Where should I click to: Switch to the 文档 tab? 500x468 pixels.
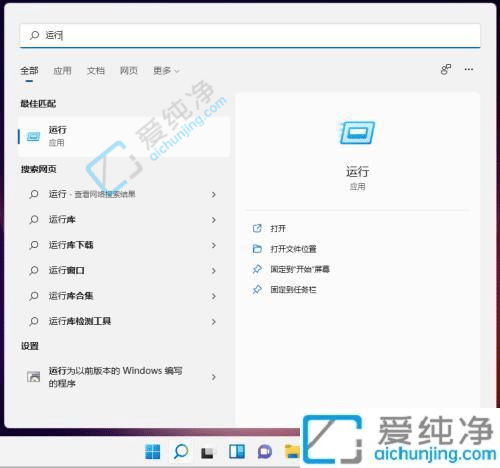click(96, 71)
